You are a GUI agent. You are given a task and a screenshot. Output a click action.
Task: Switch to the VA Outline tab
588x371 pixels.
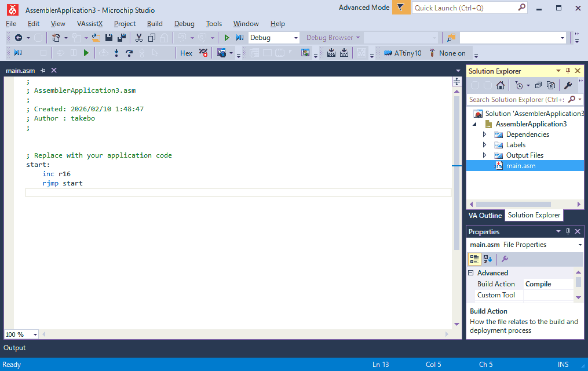[x=485, y=215]
